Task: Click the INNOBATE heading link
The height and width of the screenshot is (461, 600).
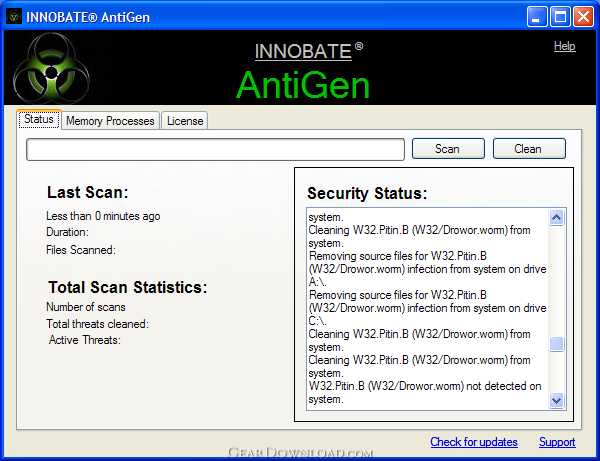Action: tap(303, 52)
